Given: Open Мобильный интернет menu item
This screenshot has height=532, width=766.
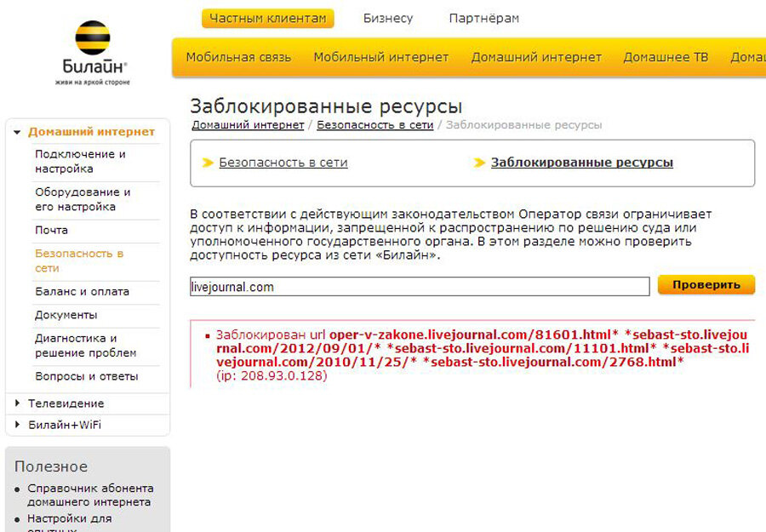Looking at the screenshot, I should pyautogui.click(x=381, y=57).
